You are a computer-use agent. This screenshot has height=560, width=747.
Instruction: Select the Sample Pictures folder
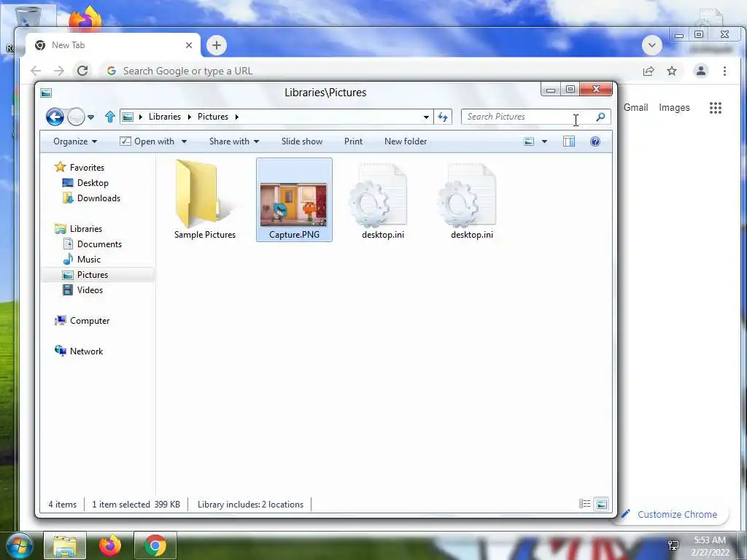[x=205, y=200]
